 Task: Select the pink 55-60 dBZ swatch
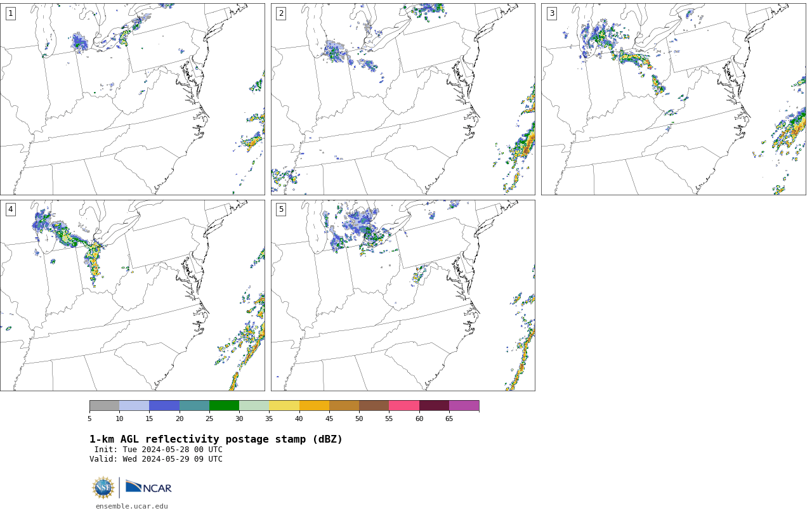(404, 406)
